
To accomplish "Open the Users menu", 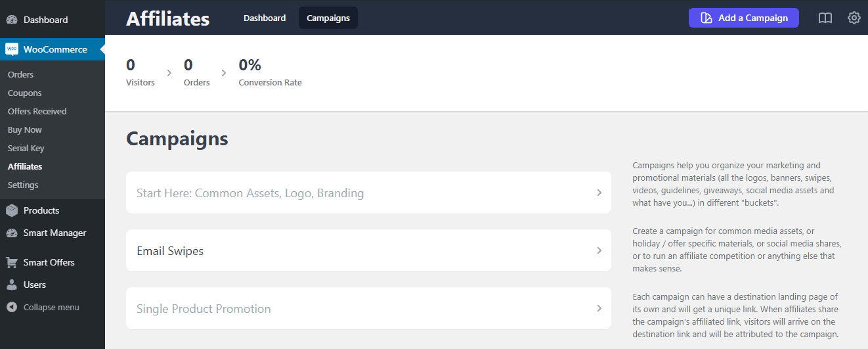I will pyautogui.click(x=53, y=285).
